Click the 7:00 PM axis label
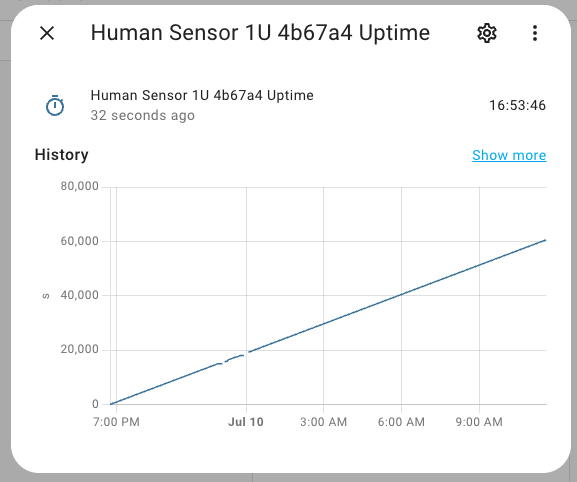Image resolution: width=577 pixels, height=482 pixels. (x=116, y=422)
